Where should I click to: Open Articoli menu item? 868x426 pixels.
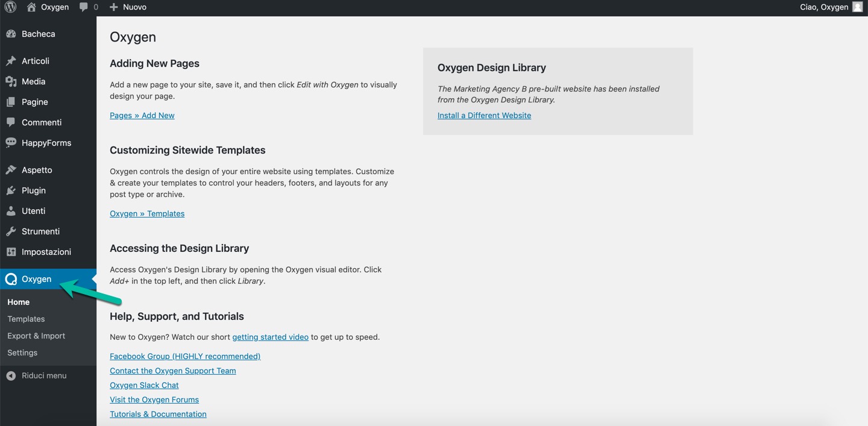(48, 61)
